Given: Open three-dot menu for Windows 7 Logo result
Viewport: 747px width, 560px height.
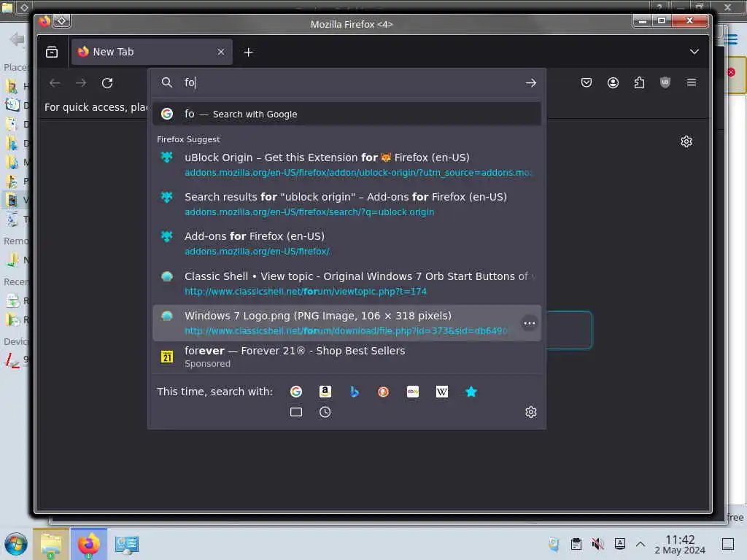Looking at the screenshot, I should (529, 323).
